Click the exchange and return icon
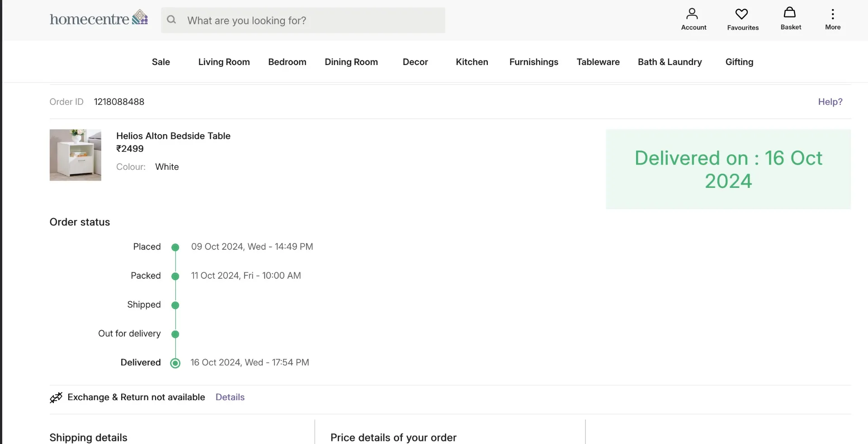Screen dimensions: 868x444 pyautogui.click(x=56, y=397)
